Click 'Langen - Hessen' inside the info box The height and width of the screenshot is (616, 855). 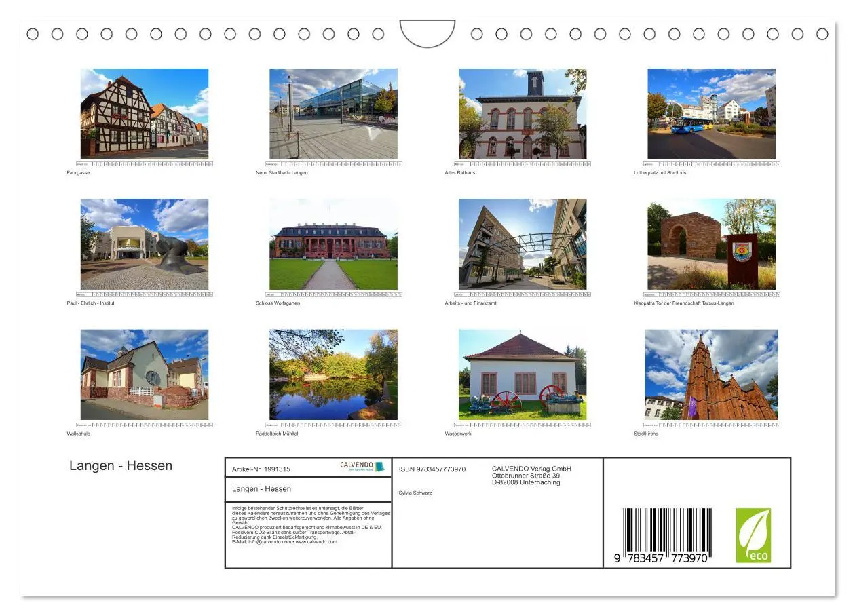261,489
